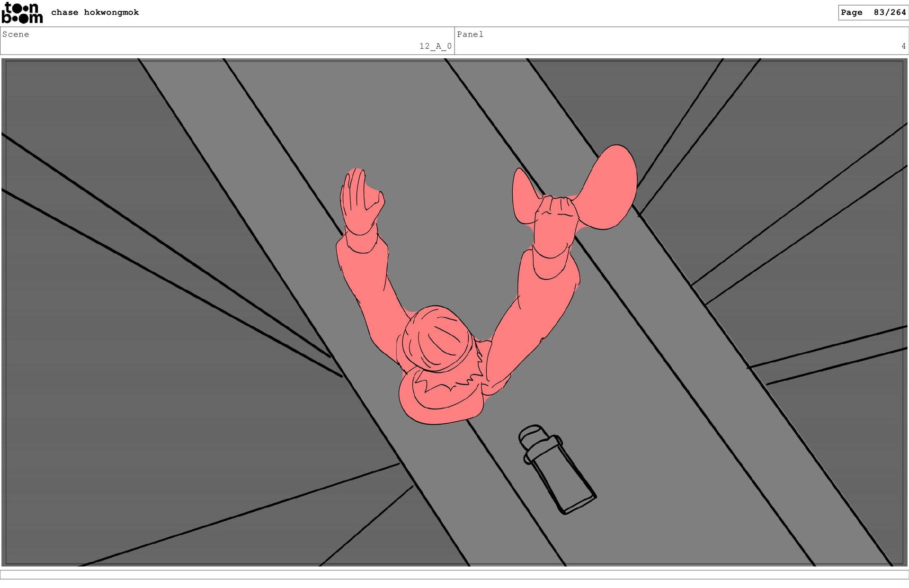
Task: Click the 'Scene' header label
Action: click(16, 34)
